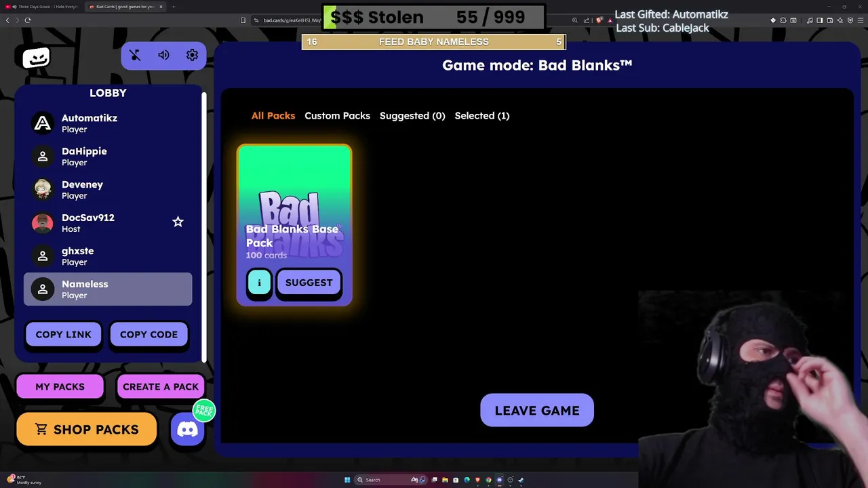Viewport: 868px width, 488px height.
Task: Open MY PACKS
Action: pyautogui.click(x=60, y=386)
